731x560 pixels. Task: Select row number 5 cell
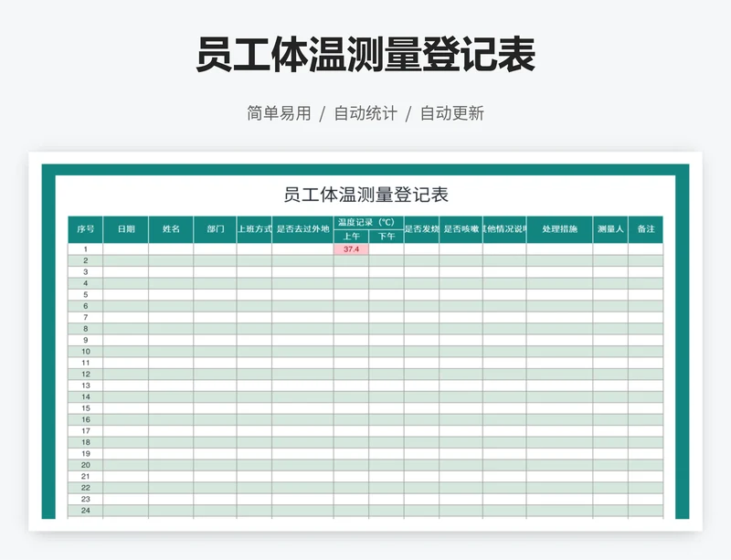(x=85, y=295)
